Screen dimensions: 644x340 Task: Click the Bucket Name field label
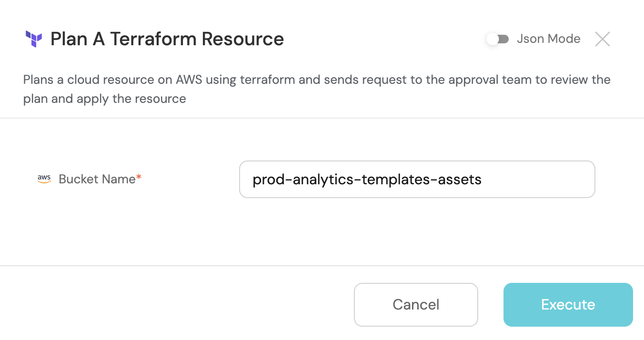[97, 179]
